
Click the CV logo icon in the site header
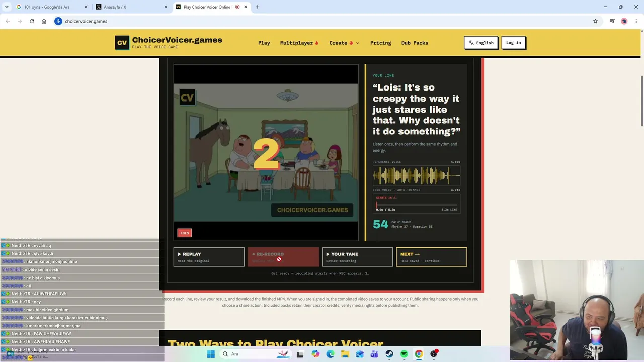pos(122,43)
